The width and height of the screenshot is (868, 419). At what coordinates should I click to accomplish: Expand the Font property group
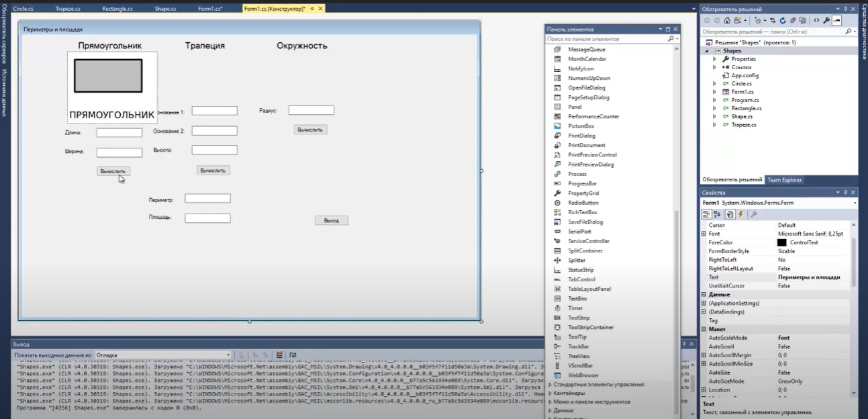click(x=704, y=234)
